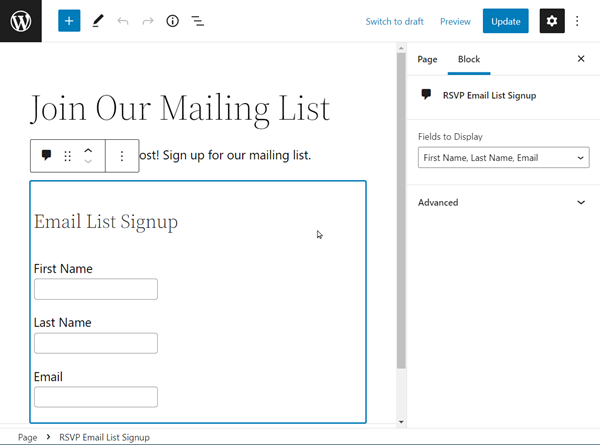
Task: Open the Details info icon
Action: [172, 21]
